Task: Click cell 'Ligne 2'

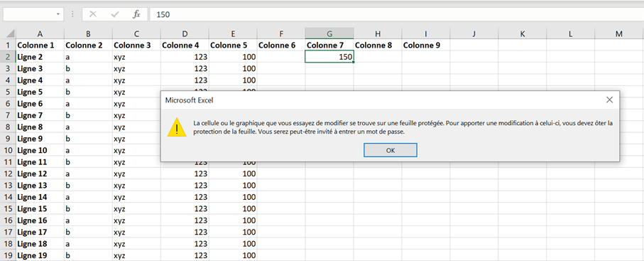Action: pos(40,57)
